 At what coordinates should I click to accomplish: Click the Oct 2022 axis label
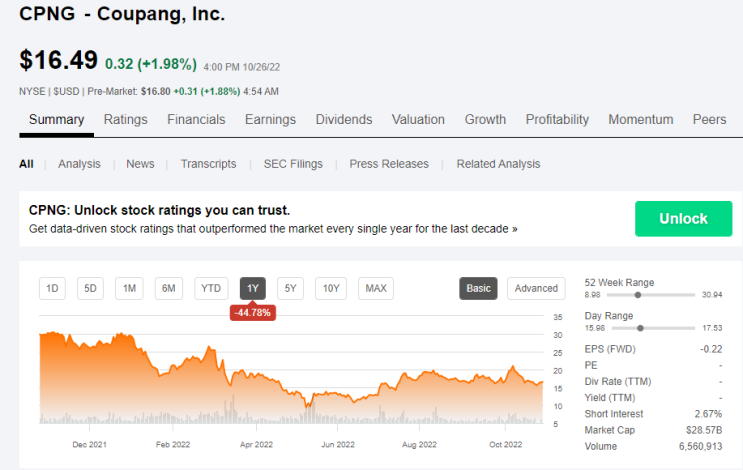coord(506,444)
